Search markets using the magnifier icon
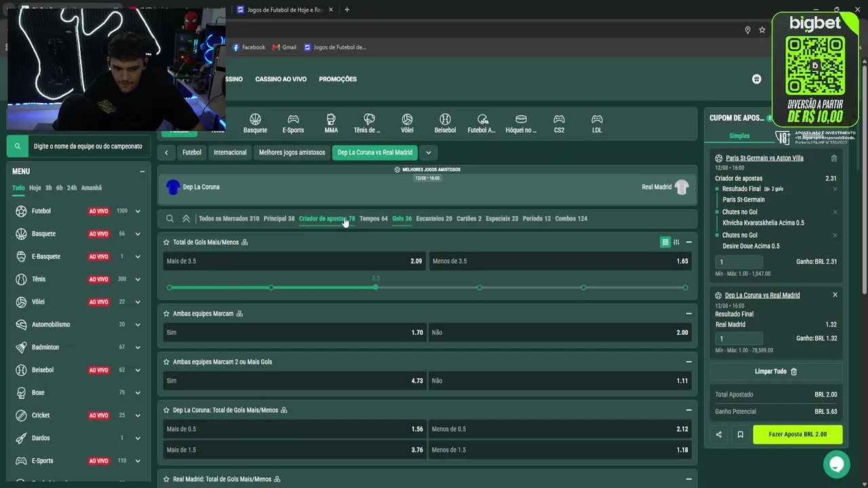868x488 pixels. click(170, 218)
